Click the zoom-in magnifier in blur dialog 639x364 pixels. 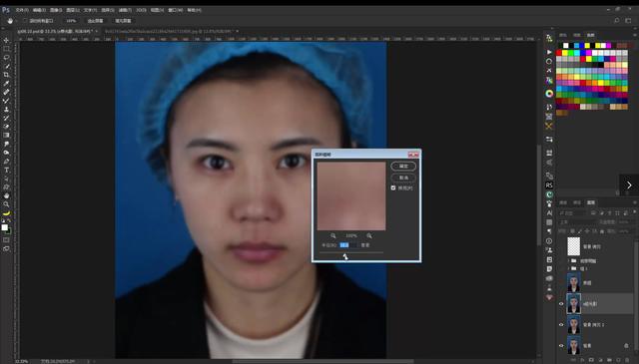[368, 235]
